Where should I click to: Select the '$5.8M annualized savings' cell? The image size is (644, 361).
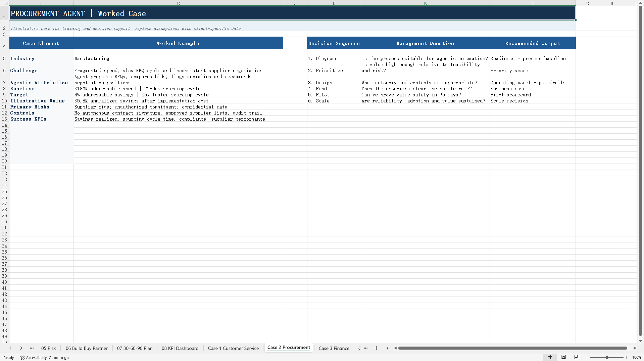coord(178,101)
